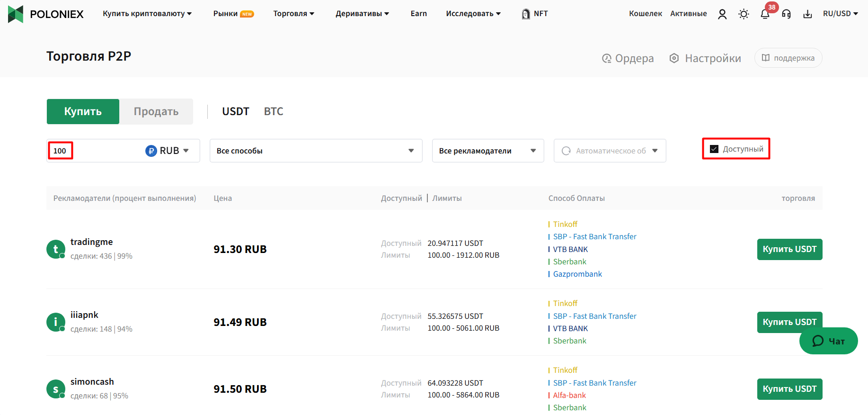Open the Кошелек wallet link

pos(646,14)
